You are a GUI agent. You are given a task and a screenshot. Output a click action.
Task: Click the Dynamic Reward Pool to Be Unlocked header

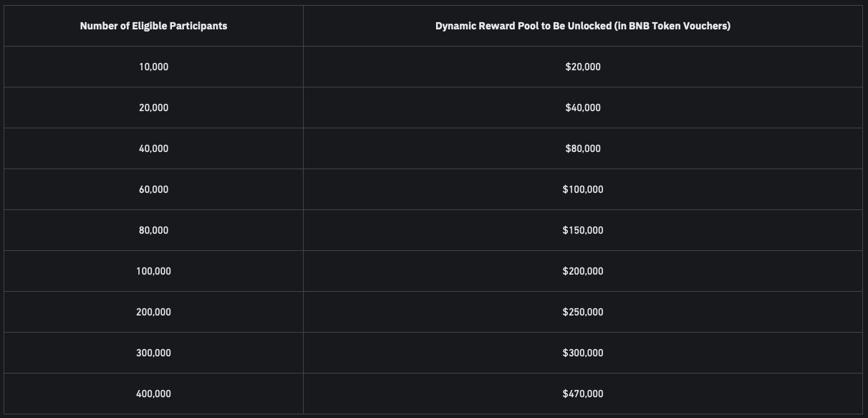(x=582, y=26)
